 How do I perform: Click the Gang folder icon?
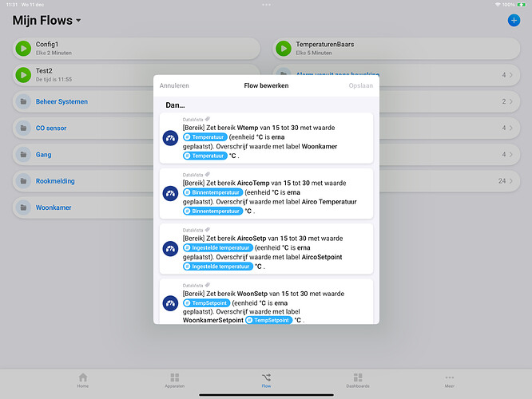coord(23,154)
